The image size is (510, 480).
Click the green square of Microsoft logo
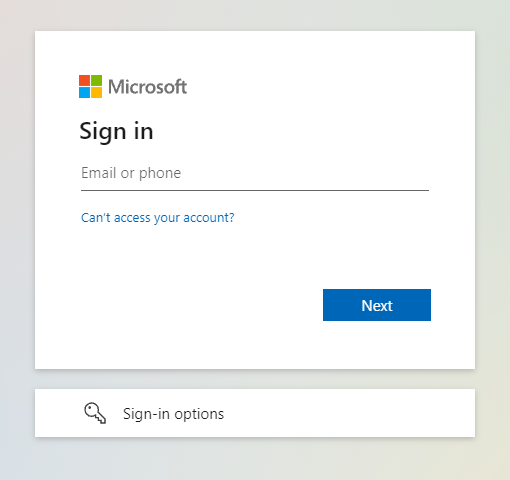tap(96, 80)
